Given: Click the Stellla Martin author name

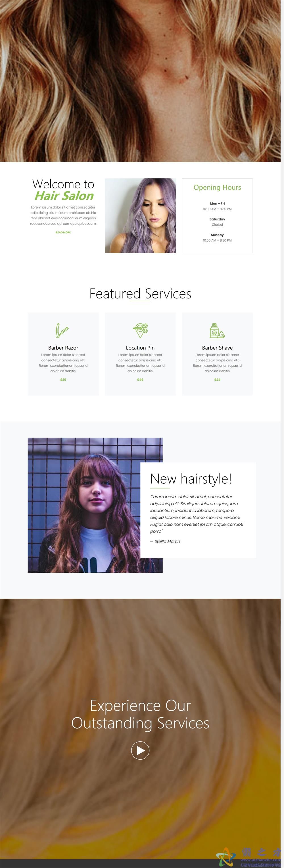Looking at the screenshot, I should pos(167,541).
